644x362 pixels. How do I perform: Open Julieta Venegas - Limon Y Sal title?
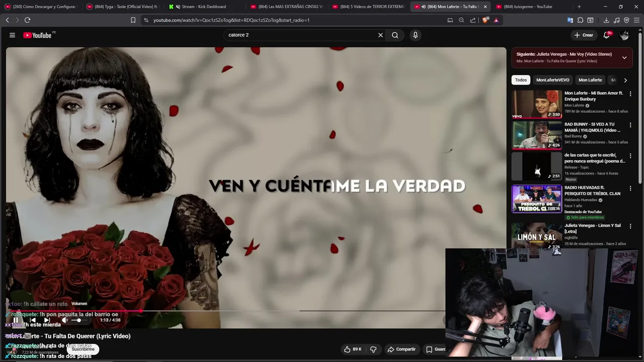pyautogui.click(x=592, y=228)
